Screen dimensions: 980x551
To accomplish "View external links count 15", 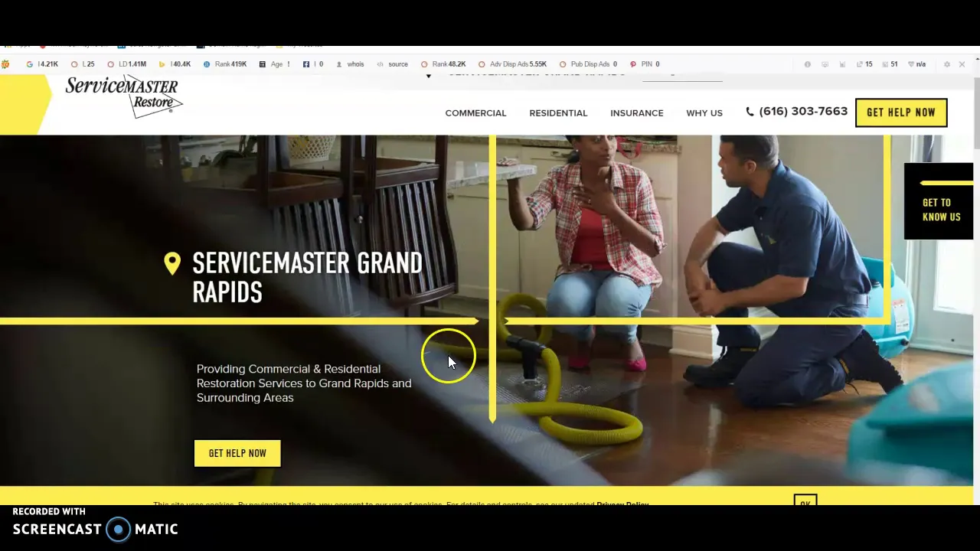I will pos(864,64).
